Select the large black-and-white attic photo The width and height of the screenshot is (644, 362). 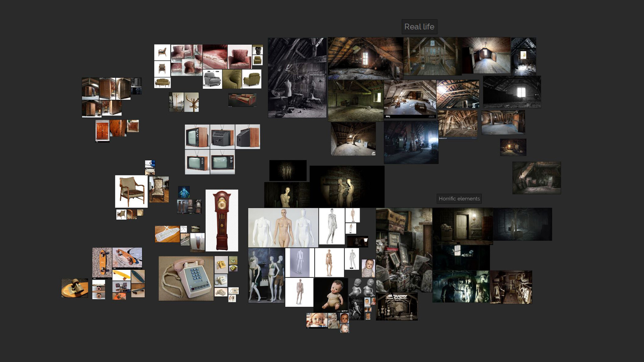(297, 78)
